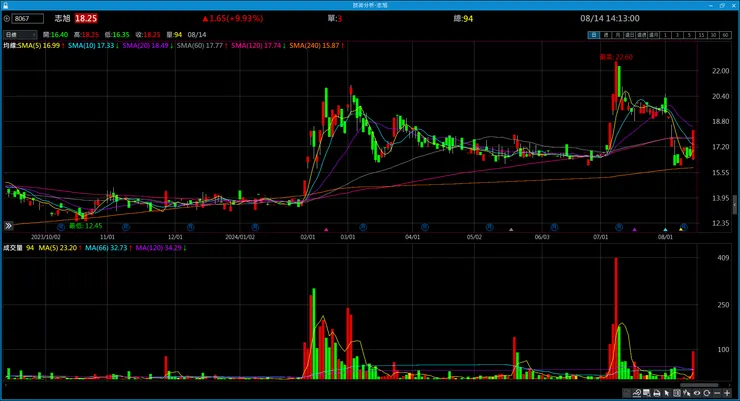Switch to 15-minute interval tab
The width and height of the screenshot is (740, 401).
(701, 35)
